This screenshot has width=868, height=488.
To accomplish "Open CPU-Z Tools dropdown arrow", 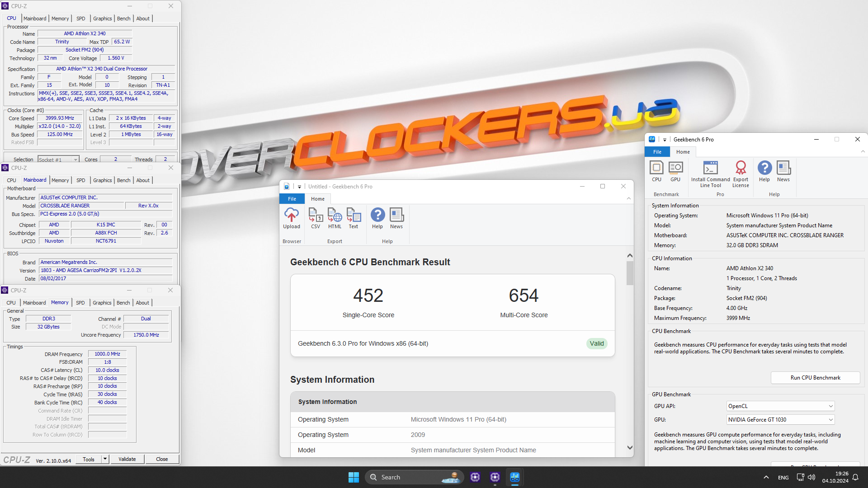I will tap(105, 459).
